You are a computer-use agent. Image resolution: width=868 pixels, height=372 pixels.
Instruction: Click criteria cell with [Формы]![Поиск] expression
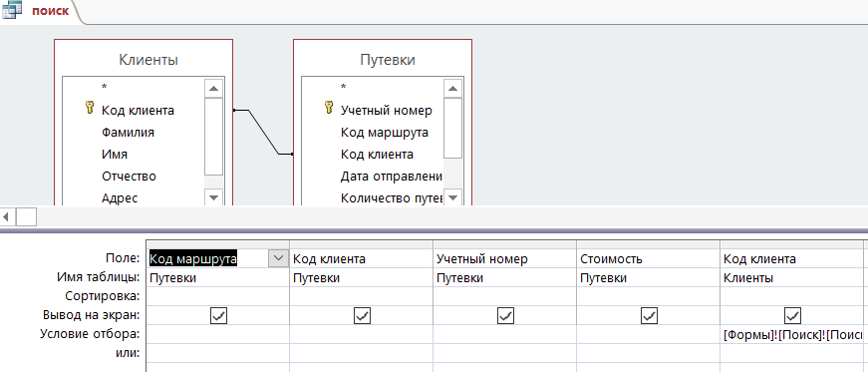[x=791, y=334]
